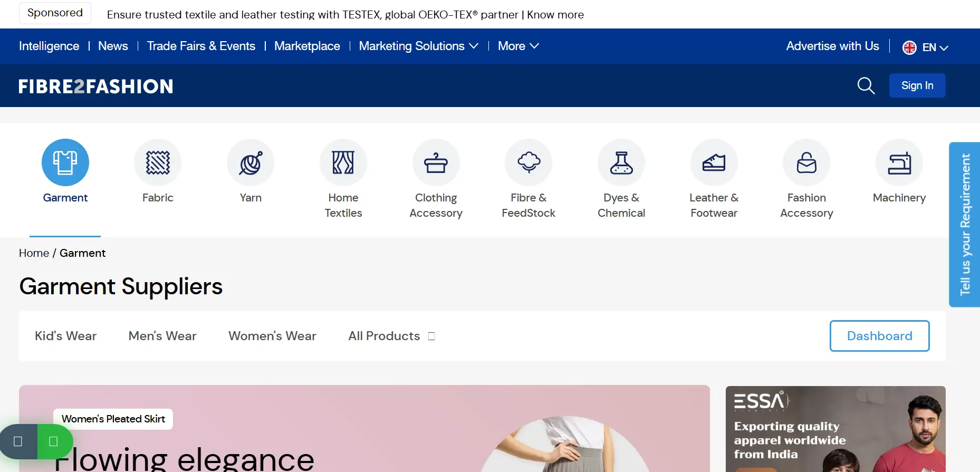The height and width of the screenshot is (472, 980).
Task: Expand the Marketing Solutions dropdown
Action: coord(419,46)
